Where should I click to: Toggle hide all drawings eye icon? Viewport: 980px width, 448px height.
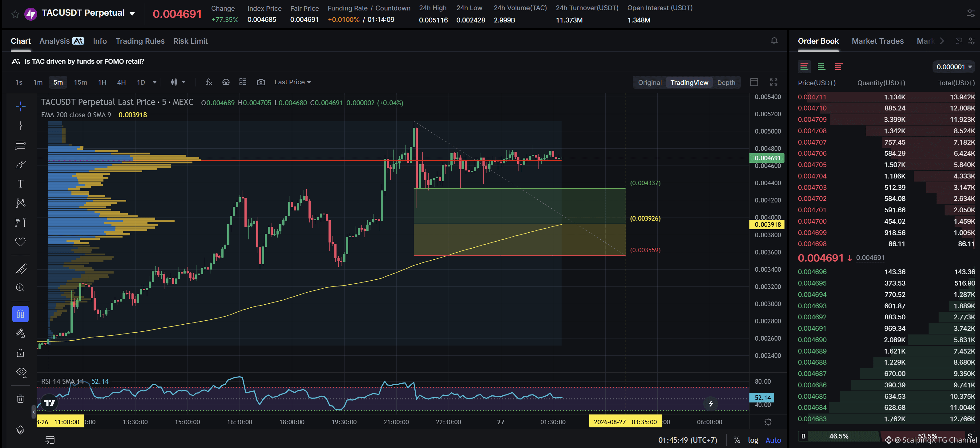coord(21,372)
